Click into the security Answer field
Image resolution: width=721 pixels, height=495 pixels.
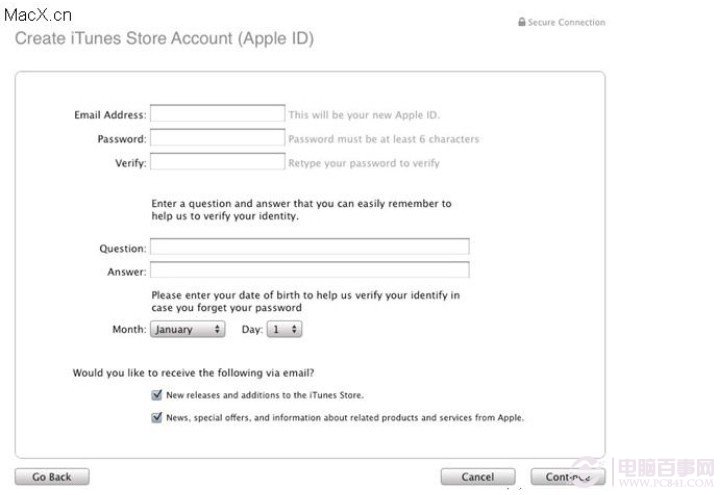pyautogui.click(x=310, y=270)
